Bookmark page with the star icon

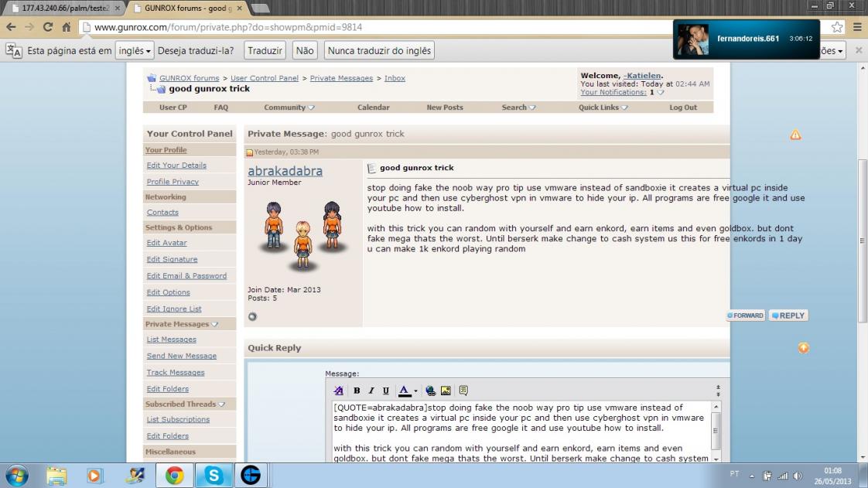(x=837, y=27)
